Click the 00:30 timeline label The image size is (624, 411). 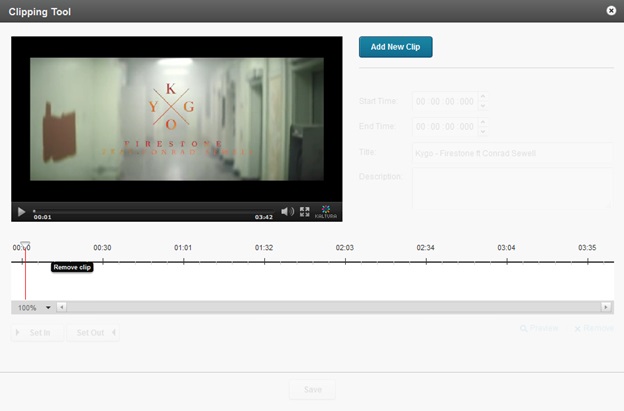(102, 247)
